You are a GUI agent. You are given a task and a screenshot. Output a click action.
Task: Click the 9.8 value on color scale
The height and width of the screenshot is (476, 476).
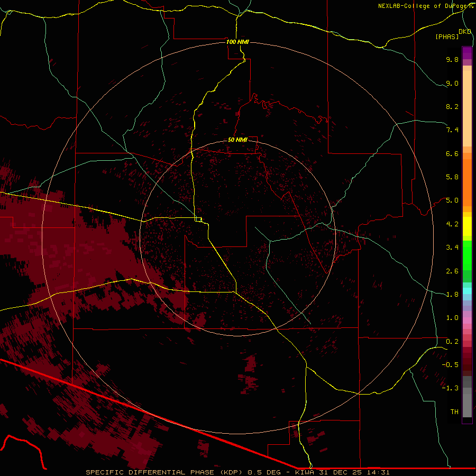coord(452,59)
